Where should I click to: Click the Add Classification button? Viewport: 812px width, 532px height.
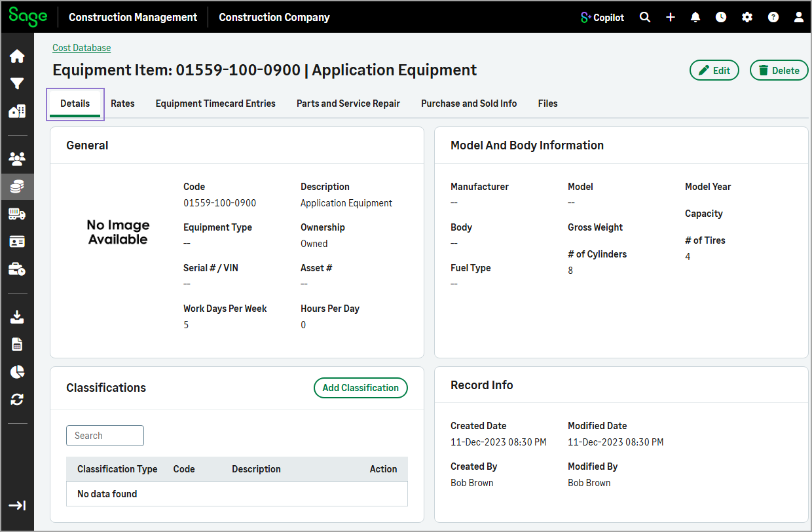click(361, 388)
